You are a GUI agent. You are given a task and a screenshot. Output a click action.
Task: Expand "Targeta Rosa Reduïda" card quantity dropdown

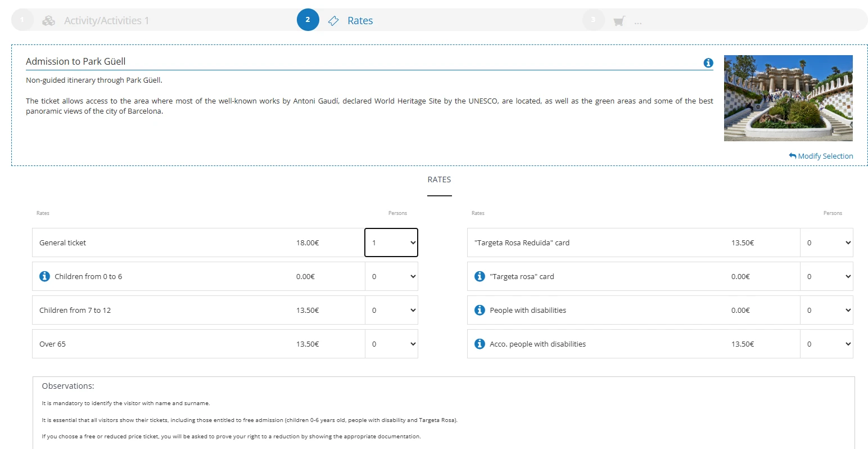826,243
